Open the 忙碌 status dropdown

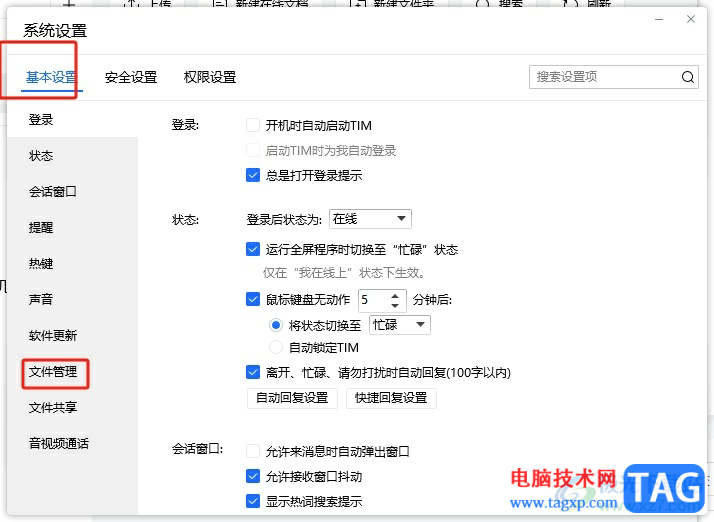(x=400, y=325)
